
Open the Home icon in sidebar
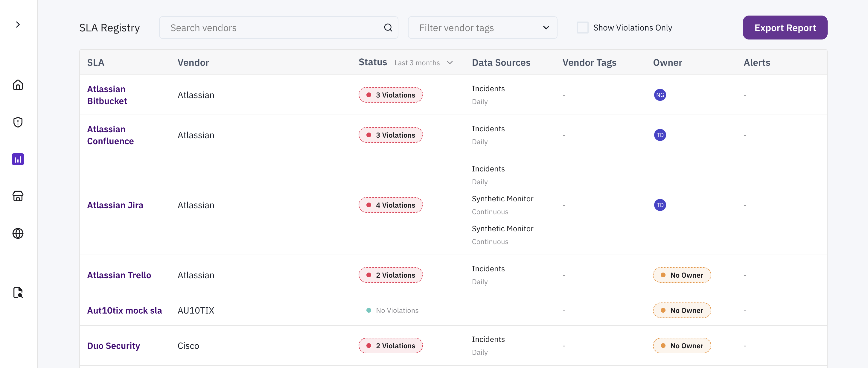tap(18, 85)
